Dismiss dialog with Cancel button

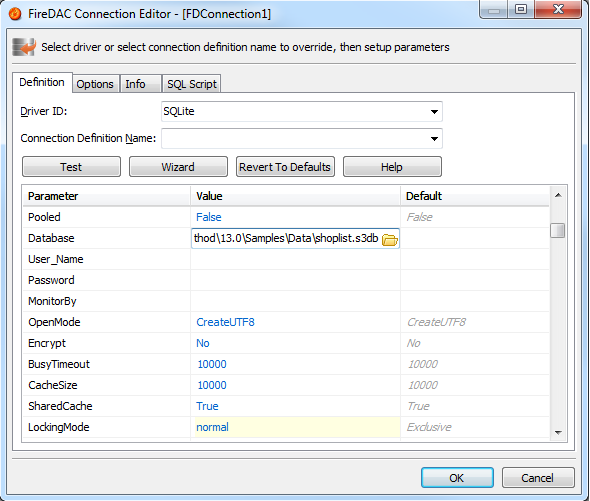pyautogui.click(x=538, y=478)
